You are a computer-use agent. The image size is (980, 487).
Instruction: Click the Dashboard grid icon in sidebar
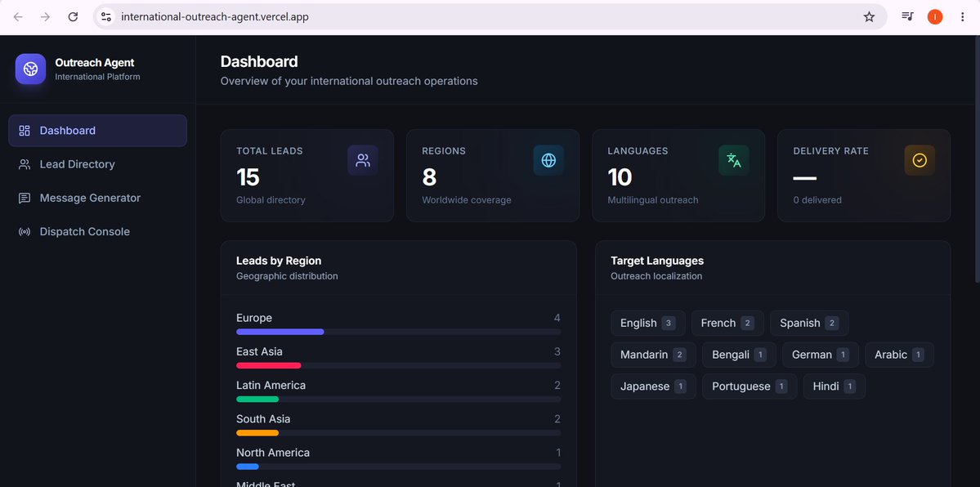pyautogui.click(x=25, y=131)
